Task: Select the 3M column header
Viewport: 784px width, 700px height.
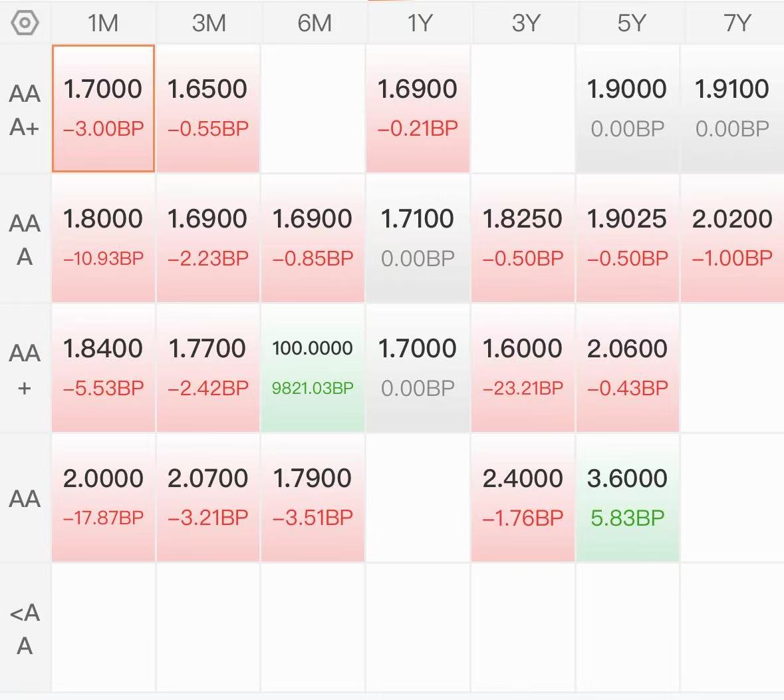Action: tap(209, 23)
